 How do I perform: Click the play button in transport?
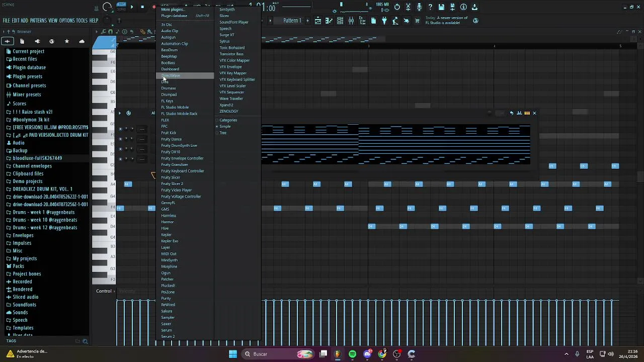click(x=132, y=7)
